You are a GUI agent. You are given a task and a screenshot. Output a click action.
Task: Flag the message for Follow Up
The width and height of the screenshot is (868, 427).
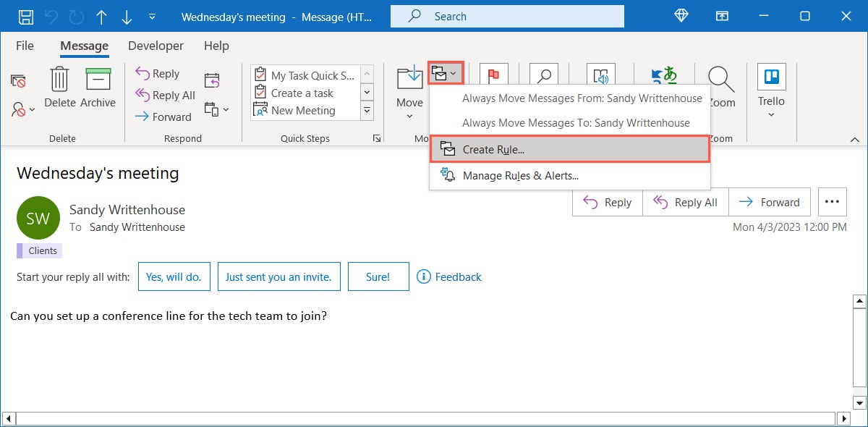[494, 73]
